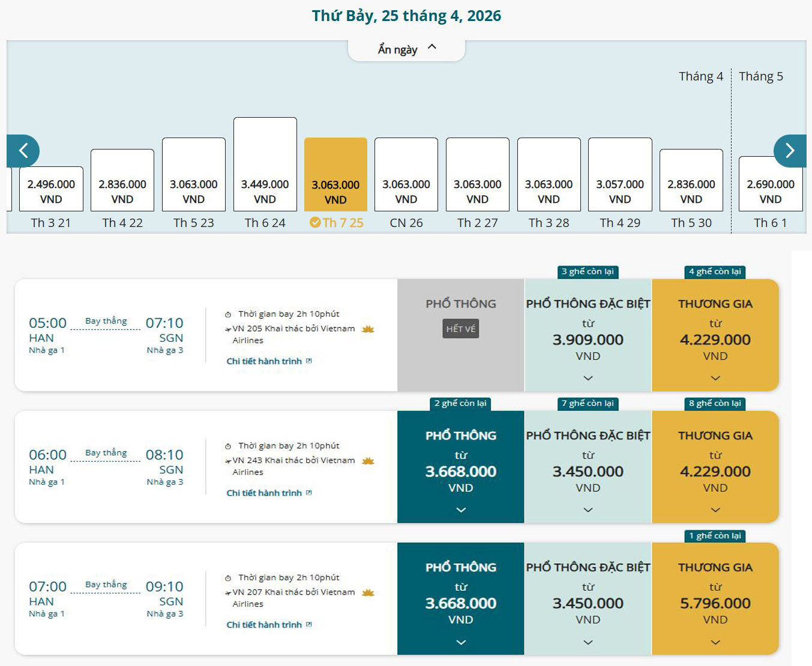Viewport: 812px width, 666px height.
Task: Expand Phổ Thông Đặc Biệt fare on 07:00 flight
Action: 588,642
